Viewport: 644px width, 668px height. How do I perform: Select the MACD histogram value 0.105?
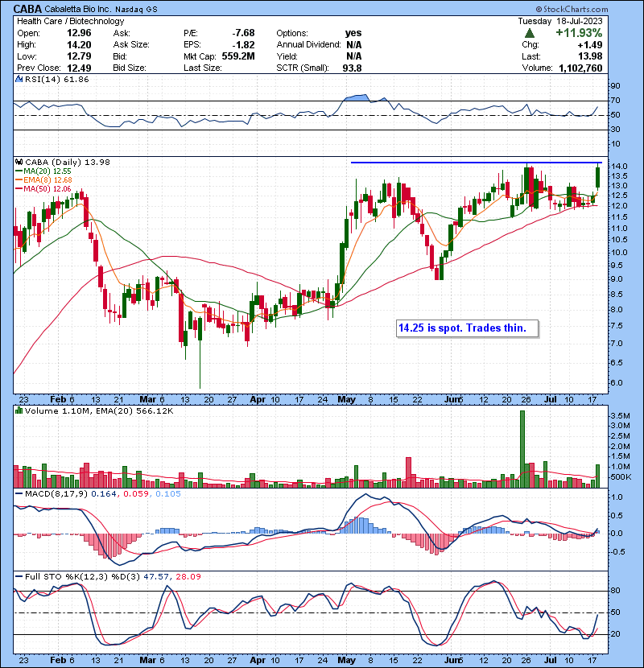(x=168, y=494)
